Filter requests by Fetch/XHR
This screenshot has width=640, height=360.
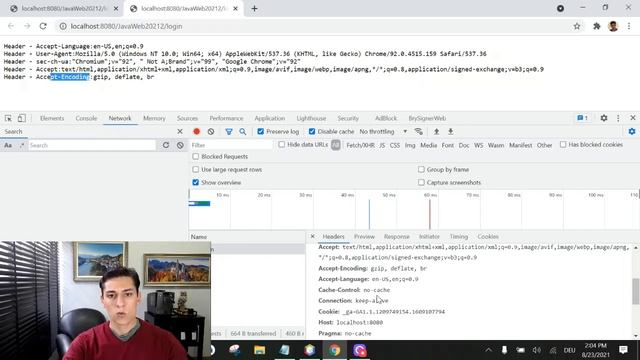click(360, 145)
